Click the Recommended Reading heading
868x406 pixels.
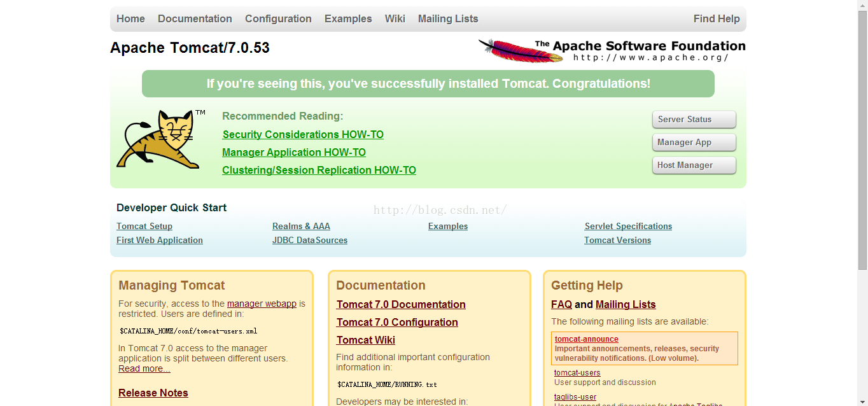[x=283, y=116]
